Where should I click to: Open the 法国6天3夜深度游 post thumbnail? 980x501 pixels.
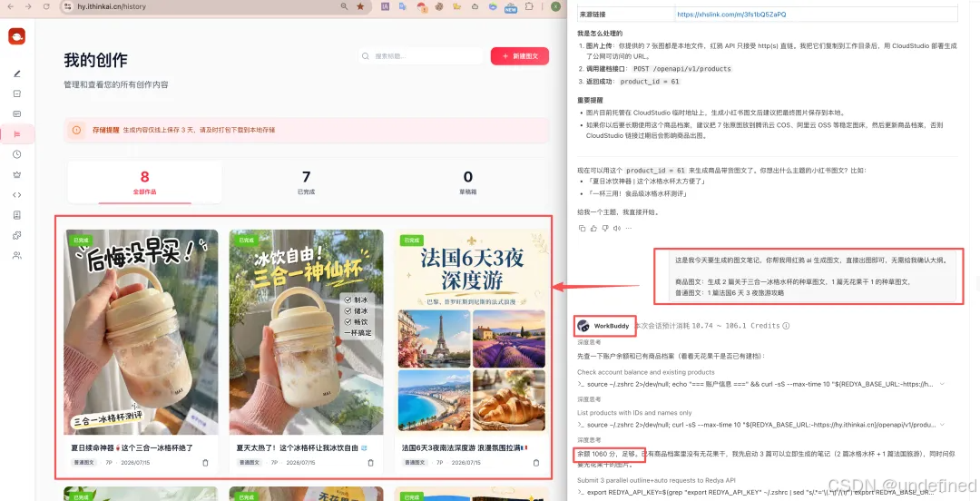472,331
